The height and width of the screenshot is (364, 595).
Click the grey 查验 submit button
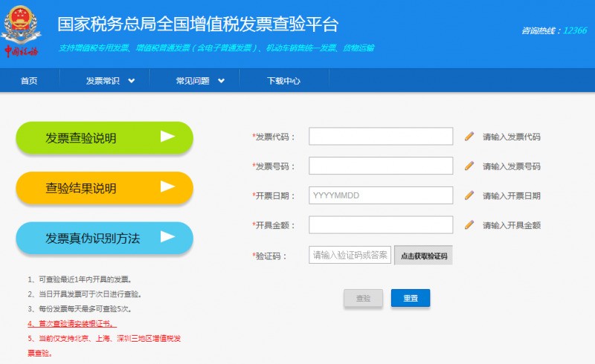363,299
